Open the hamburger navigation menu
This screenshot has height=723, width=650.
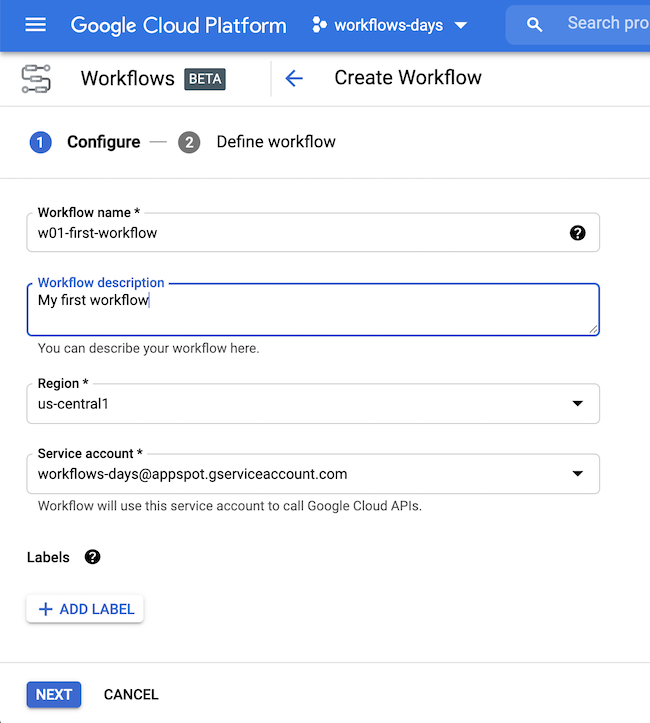[35, 24]
